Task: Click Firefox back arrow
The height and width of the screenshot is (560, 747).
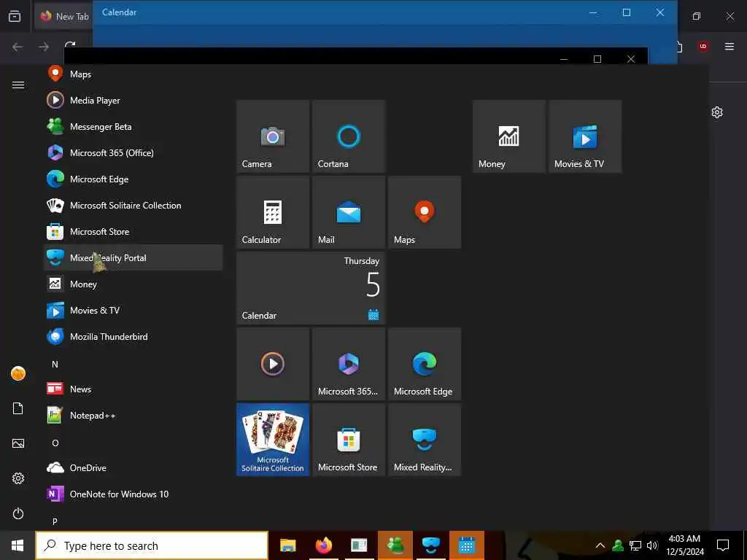Action: click(x=18, y=47)
